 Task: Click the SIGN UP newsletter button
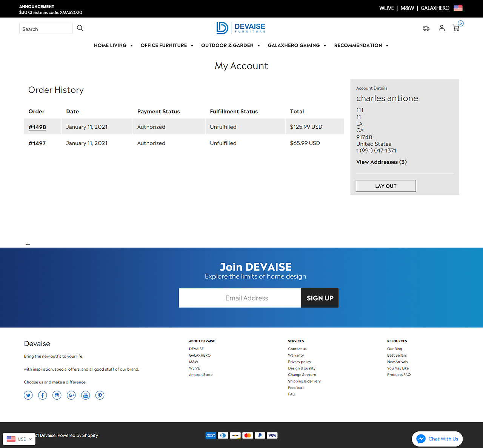click(x=320, y=298)
